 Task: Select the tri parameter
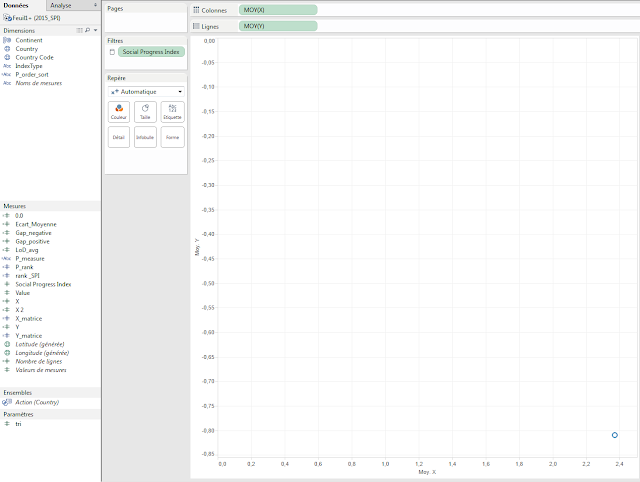(18, 424)
